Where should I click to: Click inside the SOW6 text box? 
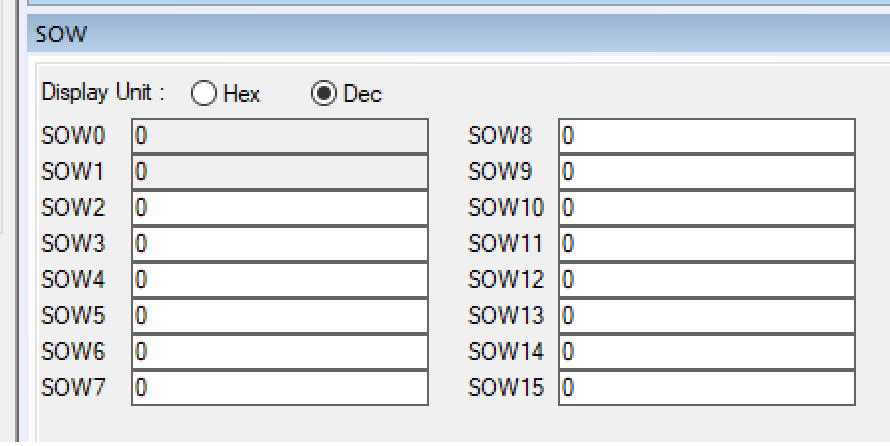click(x=279, y=352)
